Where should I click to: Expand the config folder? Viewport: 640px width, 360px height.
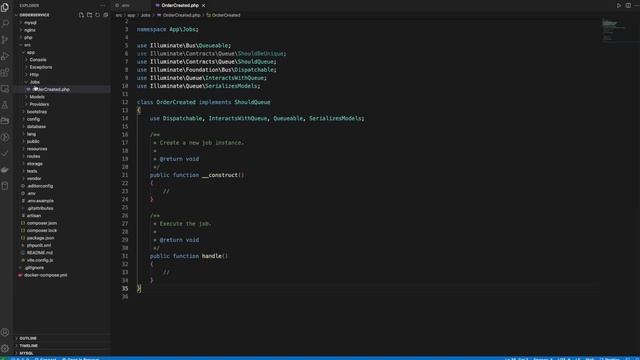33,119
